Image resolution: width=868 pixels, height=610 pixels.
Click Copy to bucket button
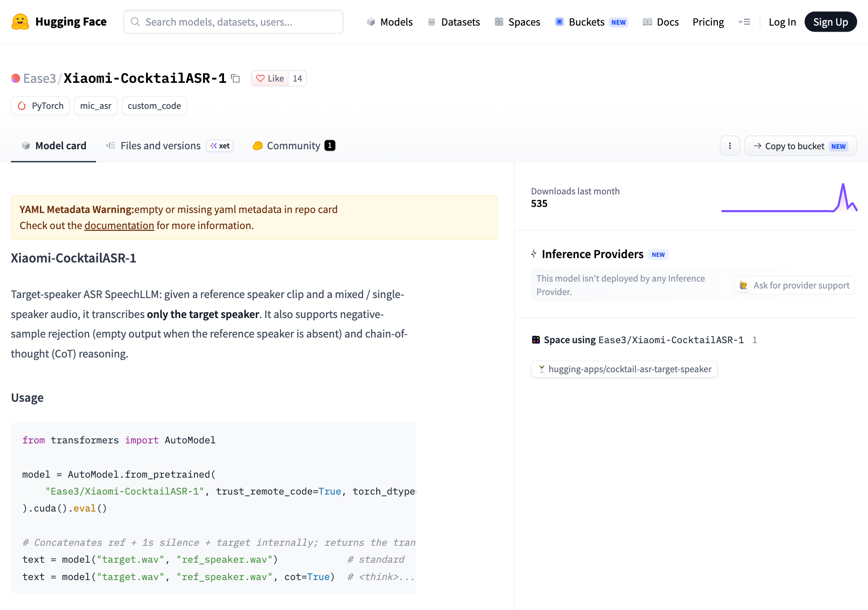coord(800,146)
